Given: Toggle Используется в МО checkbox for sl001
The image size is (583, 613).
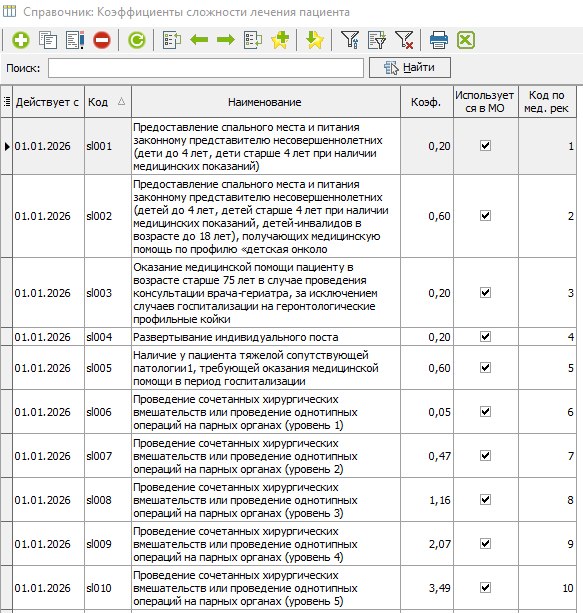Looking at the screenshot, I should pyautogui.click(x=485, y=146).
